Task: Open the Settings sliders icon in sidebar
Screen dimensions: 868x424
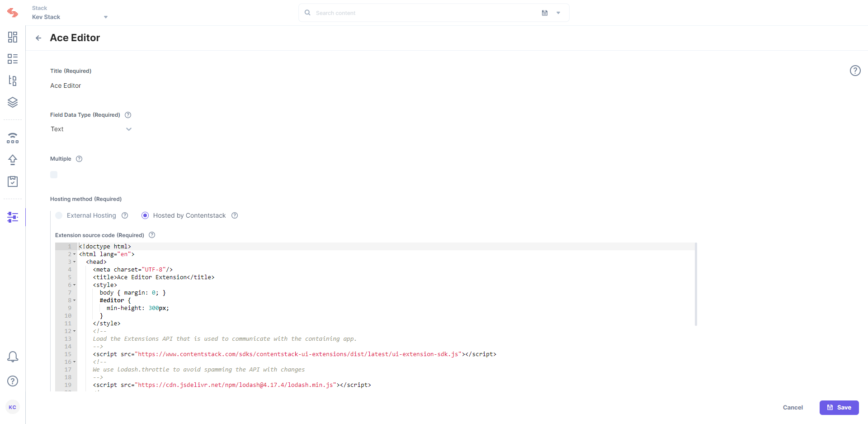Action: 13,217
